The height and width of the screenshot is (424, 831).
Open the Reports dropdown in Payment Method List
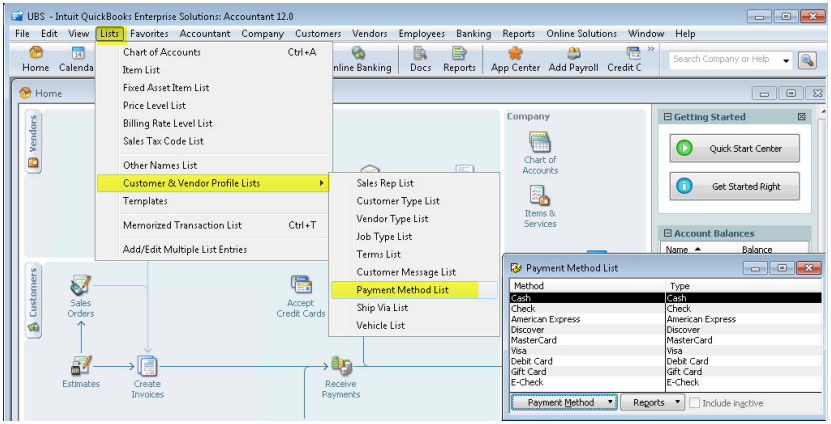click(x=653, y=403)
